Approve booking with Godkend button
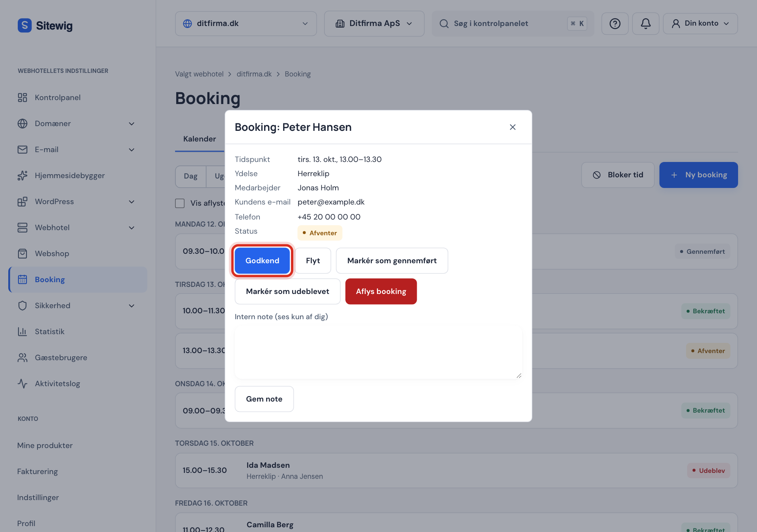Image resolution: width=757 pixels, height=532 pixels. tap(262, 260)
